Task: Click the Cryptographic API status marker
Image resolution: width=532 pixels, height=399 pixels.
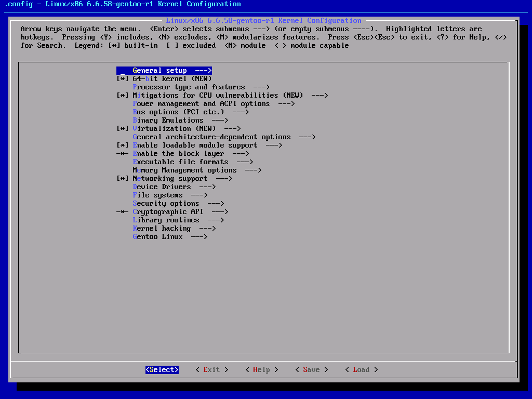Action: coord(123,212)
